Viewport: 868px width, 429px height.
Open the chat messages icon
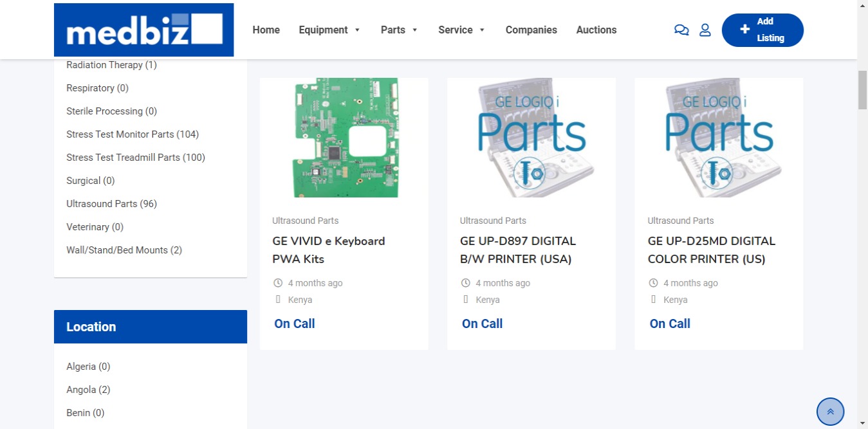[681, 30]
